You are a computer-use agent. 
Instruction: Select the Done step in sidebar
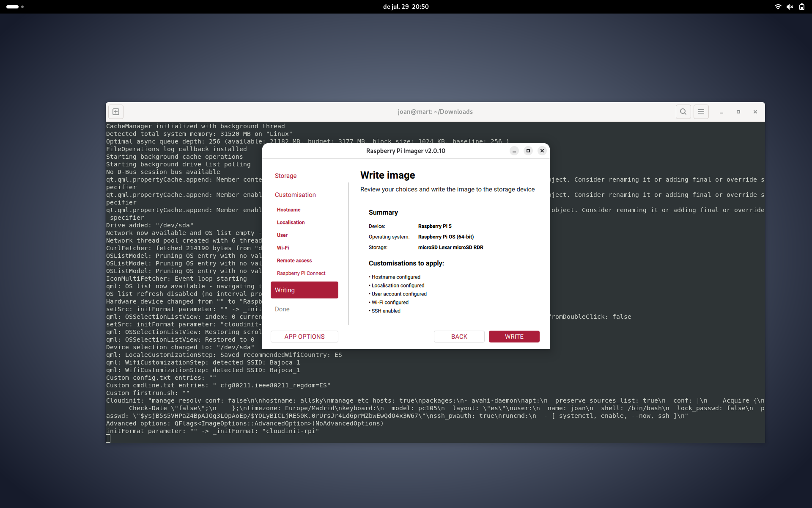(282, 309)
